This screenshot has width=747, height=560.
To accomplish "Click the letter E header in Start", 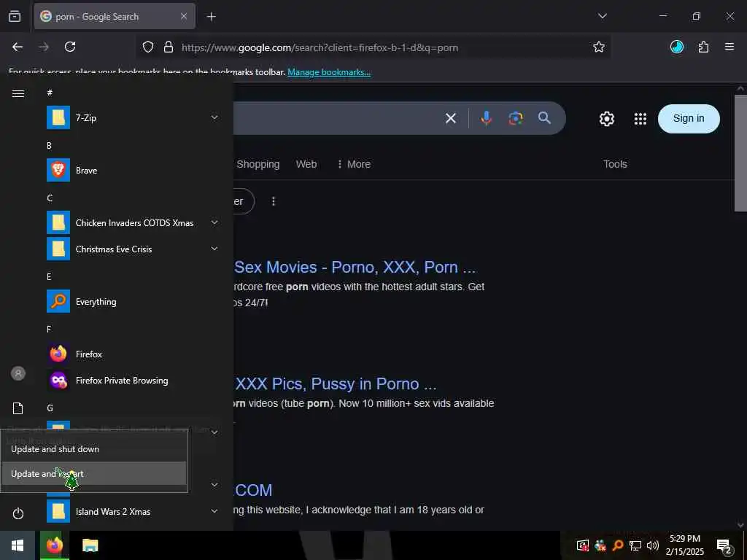I will pyautogui.click(x=49, y=276).
